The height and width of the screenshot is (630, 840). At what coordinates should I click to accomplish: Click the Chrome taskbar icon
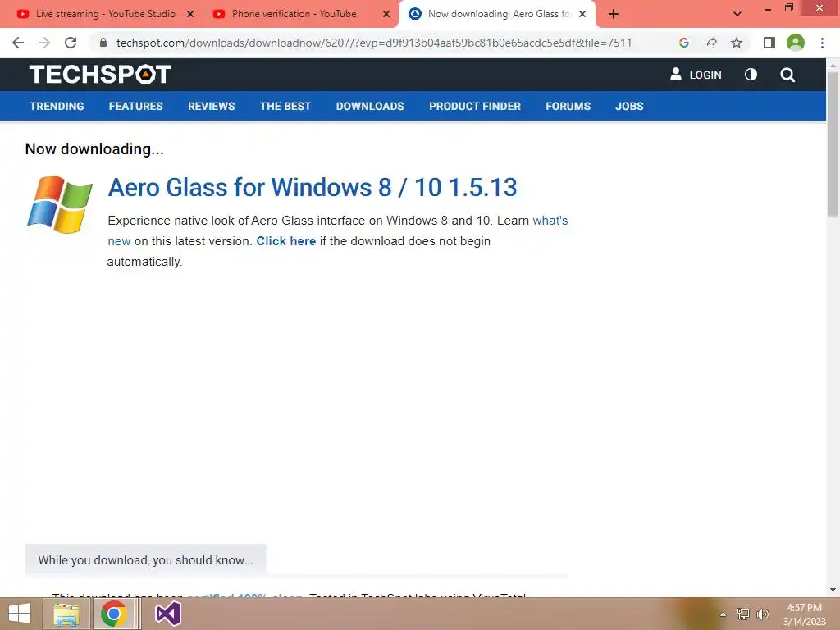click(113, 614)
